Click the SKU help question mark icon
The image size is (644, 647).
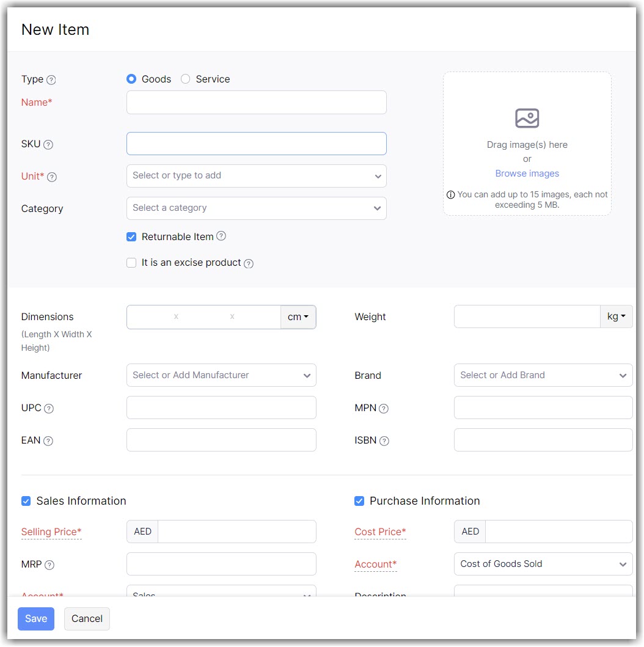click(48, 145)
